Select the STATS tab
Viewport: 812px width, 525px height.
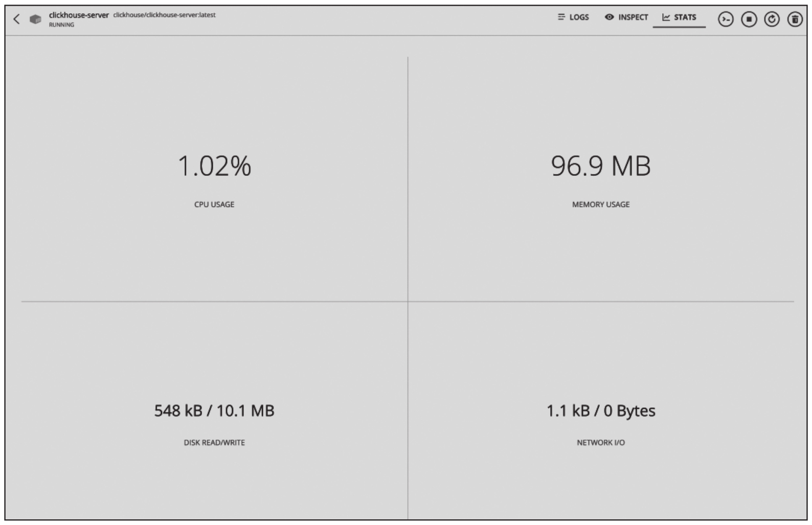tap(679, 17)
